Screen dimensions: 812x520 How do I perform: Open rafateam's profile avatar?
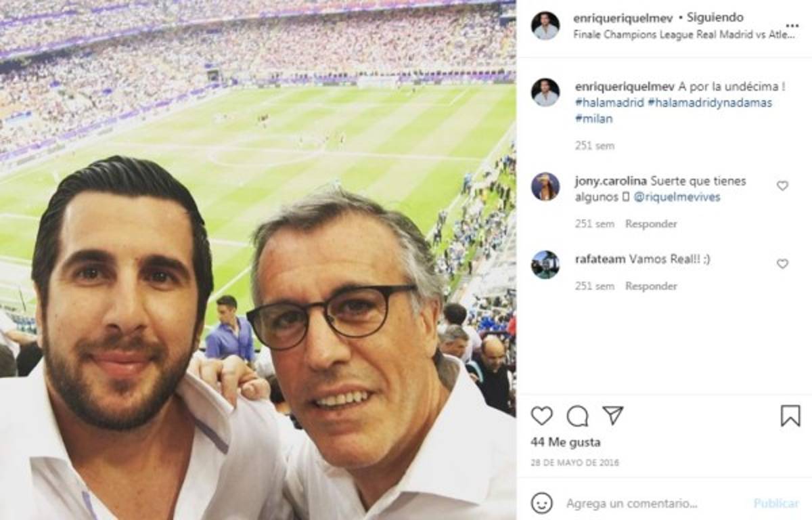click(545, 265)
